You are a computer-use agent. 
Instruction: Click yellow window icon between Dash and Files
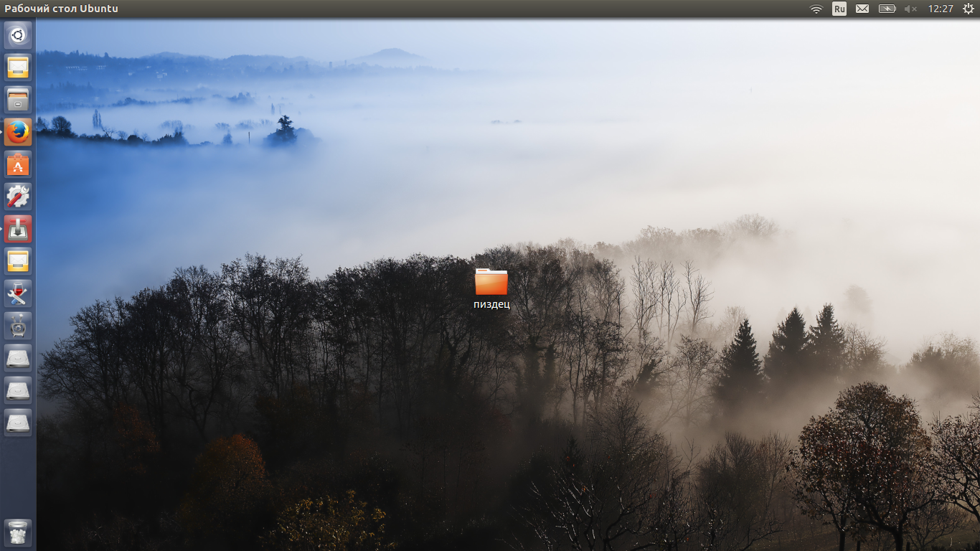18,67
